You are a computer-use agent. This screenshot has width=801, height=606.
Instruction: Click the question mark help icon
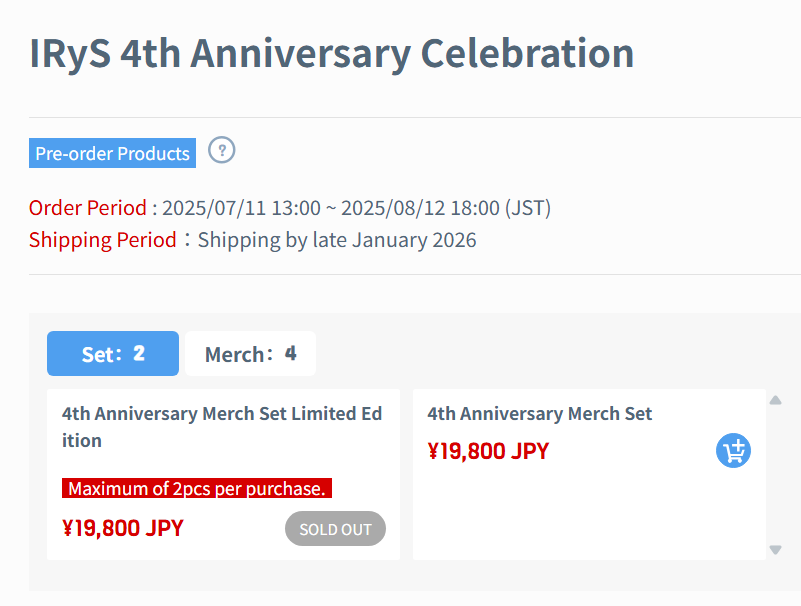(x=221, y=151)
